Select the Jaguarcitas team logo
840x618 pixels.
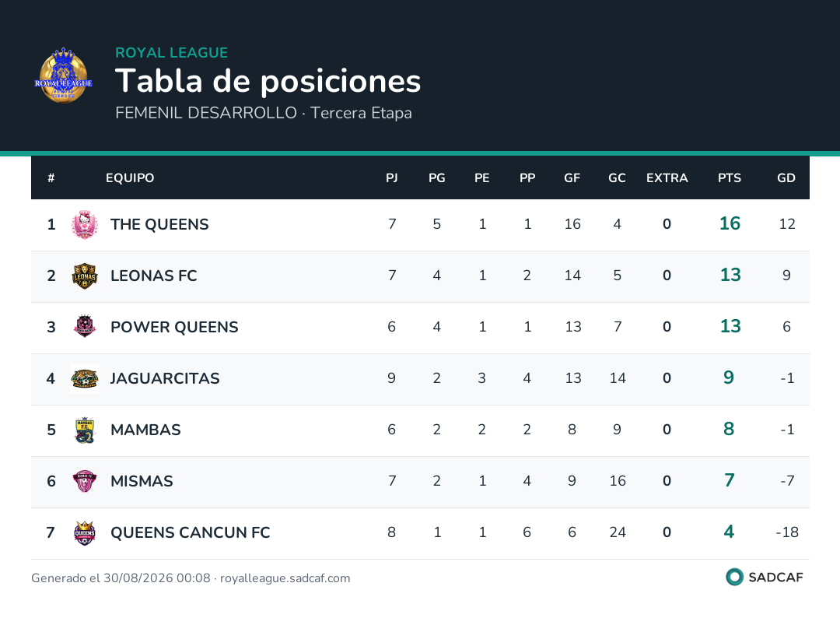coord(85,379)
